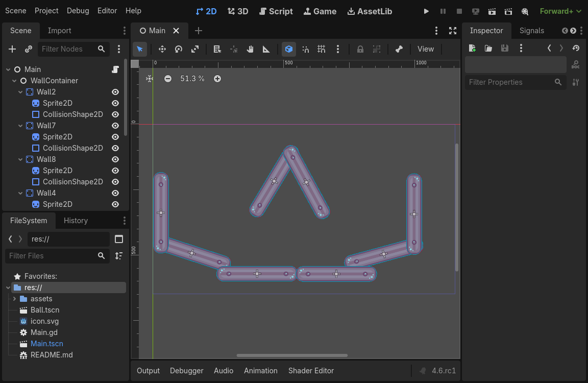
Task: Lock the selected node
Action: (x=360, y=49)
